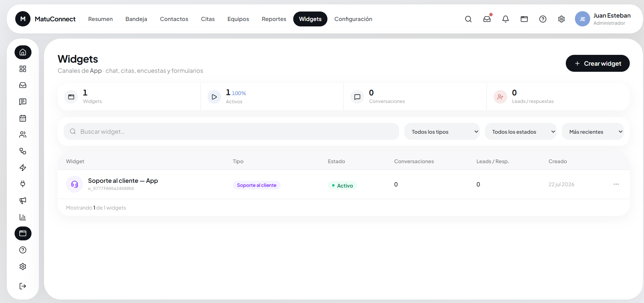
Task: Open the Juan Esteban profile menu
Action: click(603, 19)
